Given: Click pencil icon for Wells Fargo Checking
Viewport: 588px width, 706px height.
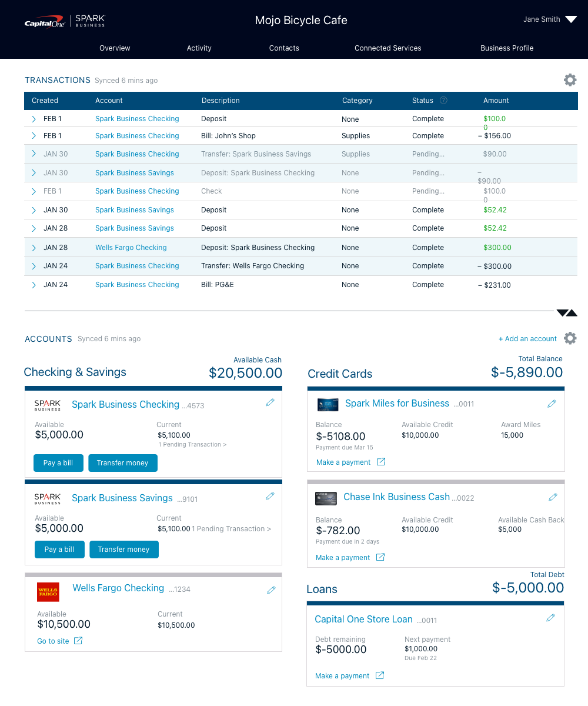Looking at the screenshot, I should point(271,590).
